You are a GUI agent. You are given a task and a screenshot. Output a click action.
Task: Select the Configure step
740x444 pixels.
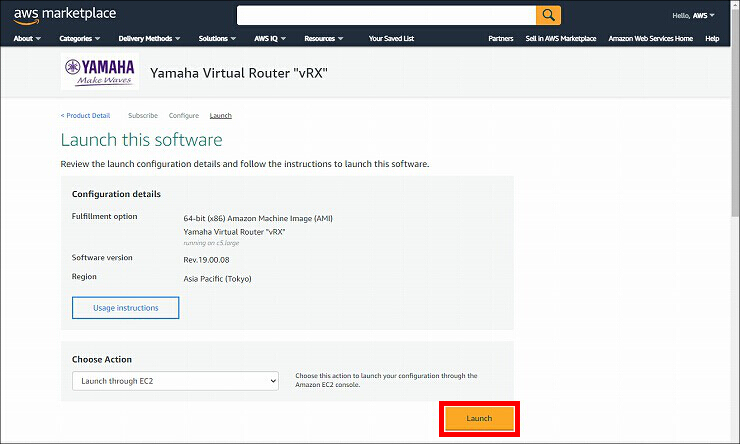tap(184, 115)
